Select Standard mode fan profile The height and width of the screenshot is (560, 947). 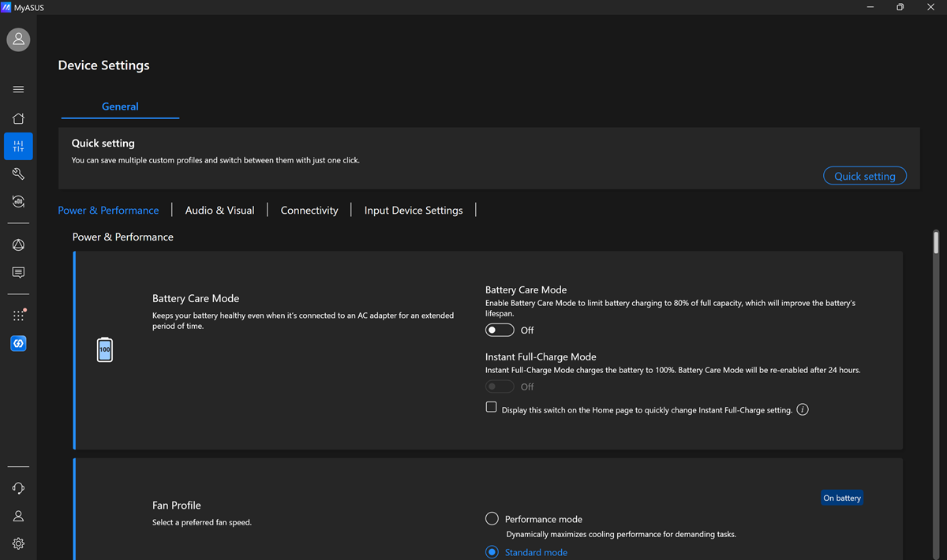pyautogui.click(x=492, y=552)
